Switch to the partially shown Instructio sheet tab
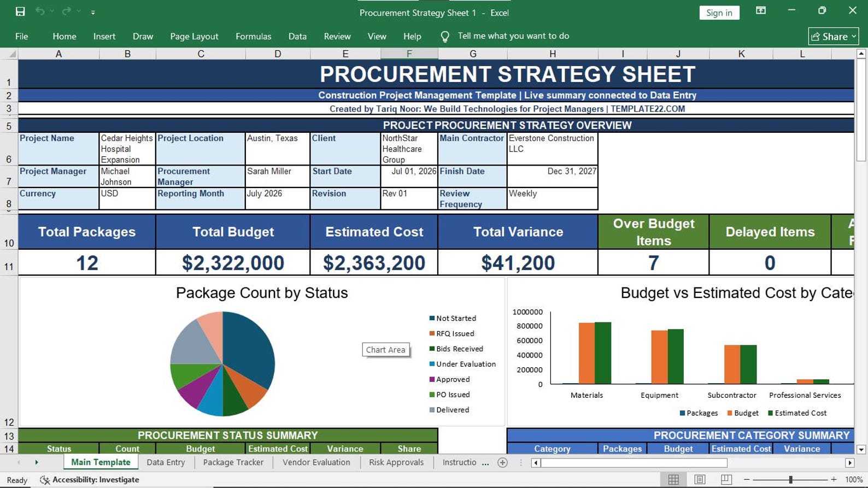Image resolution: width=868 pixels, height=488 pixels. [459, 462]
